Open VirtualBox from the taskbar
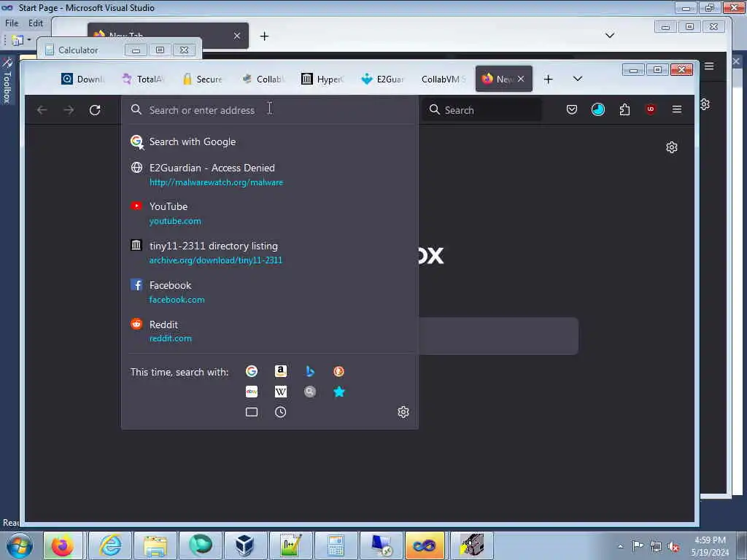747x560 pixels. click(245, 545)
